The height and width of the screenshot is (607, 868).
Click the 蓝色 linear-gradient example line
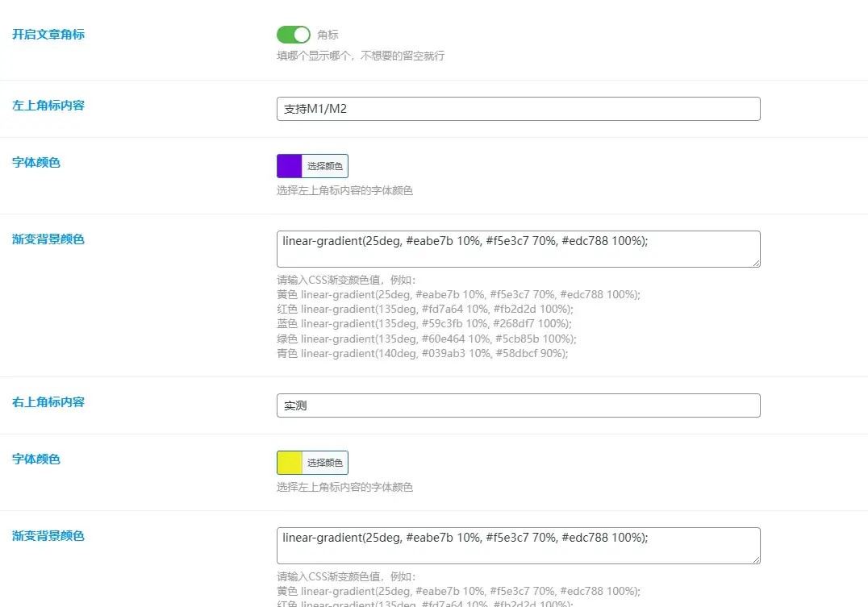click(424, 323)
